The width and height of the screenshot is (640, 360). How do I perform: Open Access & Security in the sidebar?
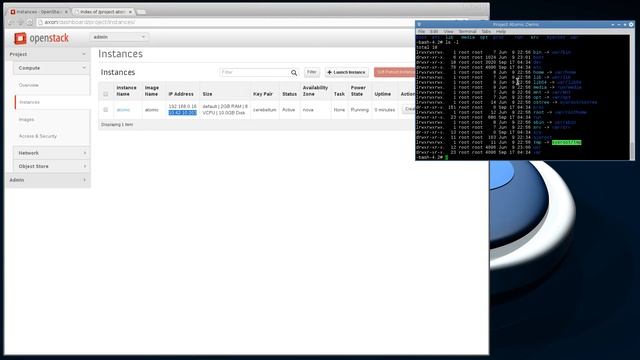(38, 136)
